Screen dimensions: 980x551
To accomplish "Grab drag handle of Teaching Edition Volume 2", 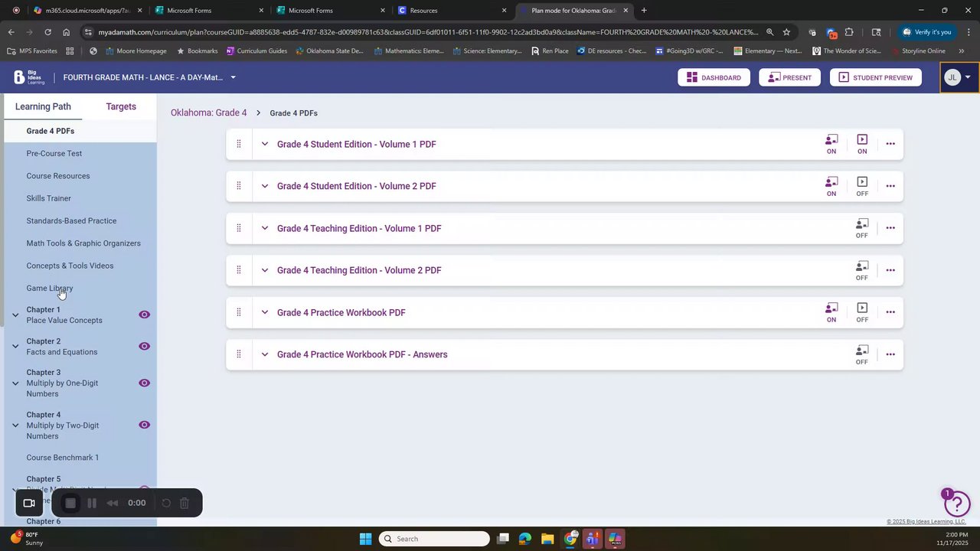I will (x=239, y=270).
